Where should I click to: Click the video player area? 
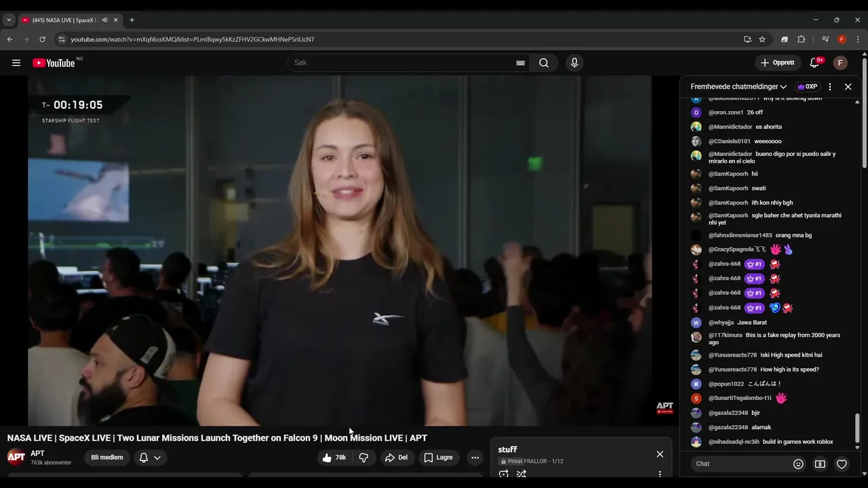(x=340, y=251)
